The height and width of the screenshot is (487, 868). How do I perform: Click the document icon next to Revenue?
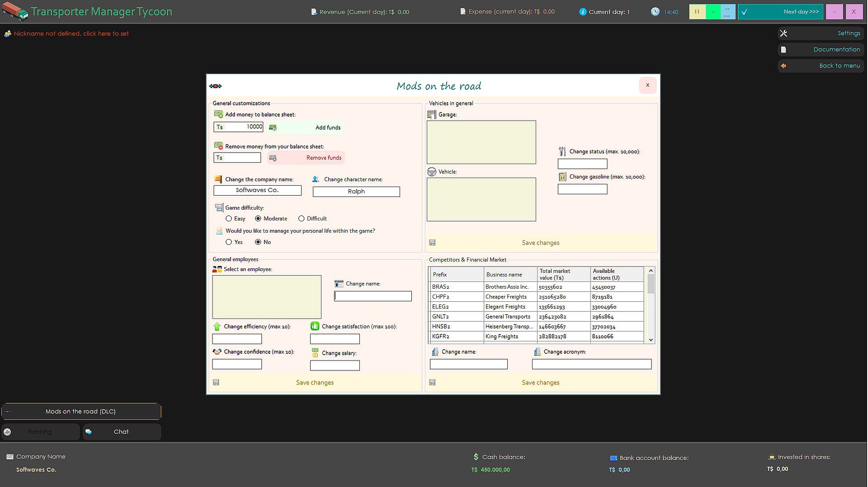point(314,12)
